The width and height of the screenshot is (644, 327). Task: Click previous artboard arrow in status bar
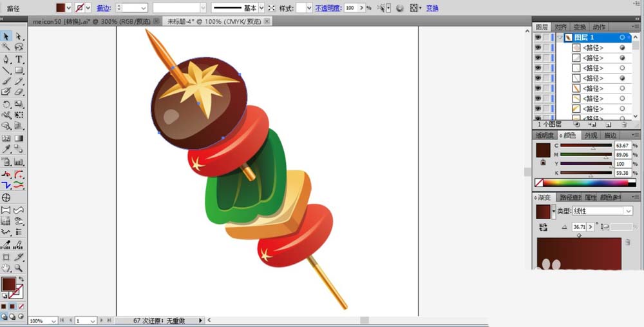coord(70,321)
